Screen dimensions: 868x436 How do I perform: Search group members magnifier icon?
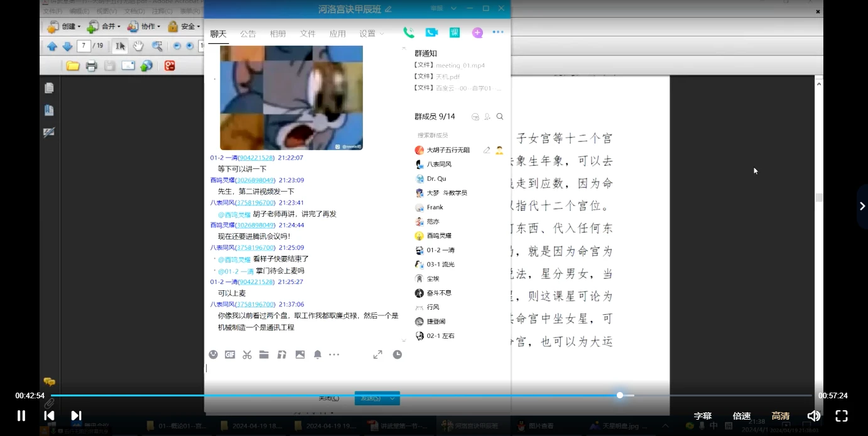[500, 116]
